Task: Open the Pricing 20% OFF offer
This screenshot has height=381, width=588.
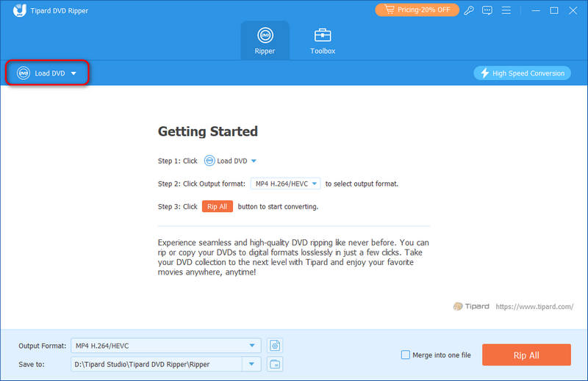Action: click(x=417, y=10)
